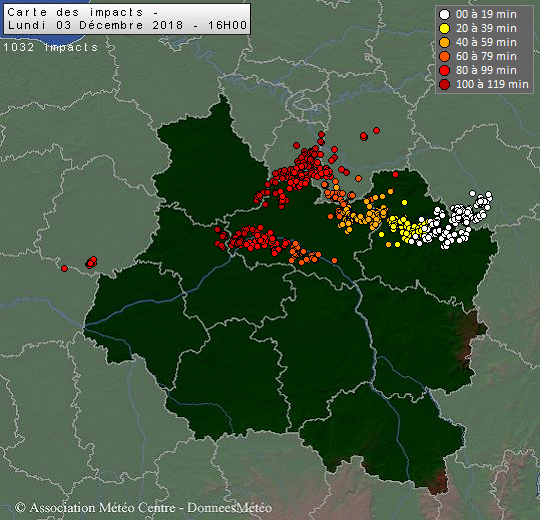Viewport: 540px width, 520px height.
Task: Click the isolated red impact dot farthest west
Action: click(64, 268)
